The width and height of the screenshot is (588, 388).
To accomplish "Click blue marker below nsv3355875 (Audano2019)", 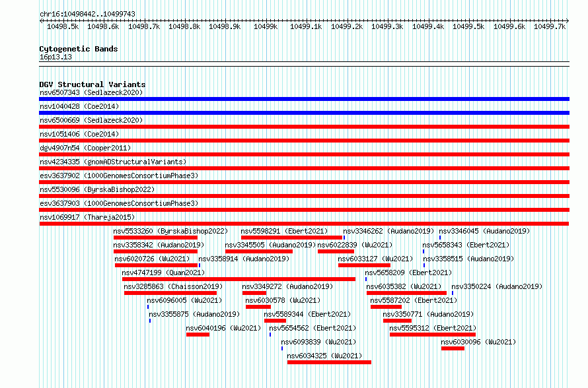I will tap(150, 321).
